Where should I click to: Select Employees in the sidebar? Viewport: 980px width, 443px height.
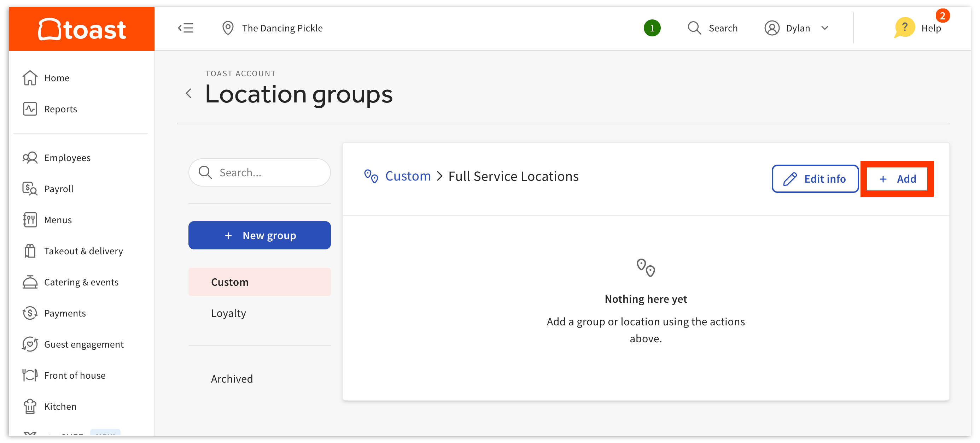click(x=67, y=158)
